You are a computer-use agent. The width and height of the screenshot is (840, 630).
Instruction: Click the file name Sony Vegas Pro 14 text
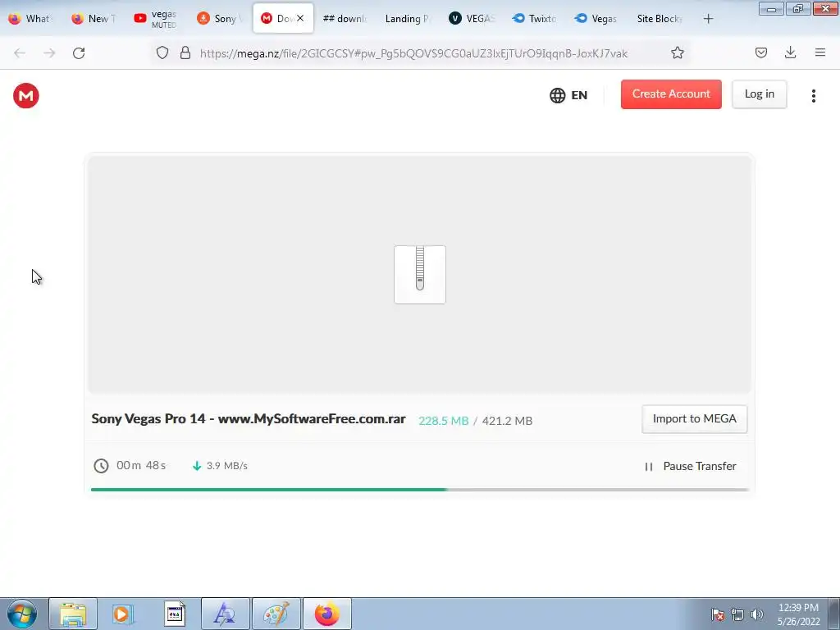(x=249, y=419)
